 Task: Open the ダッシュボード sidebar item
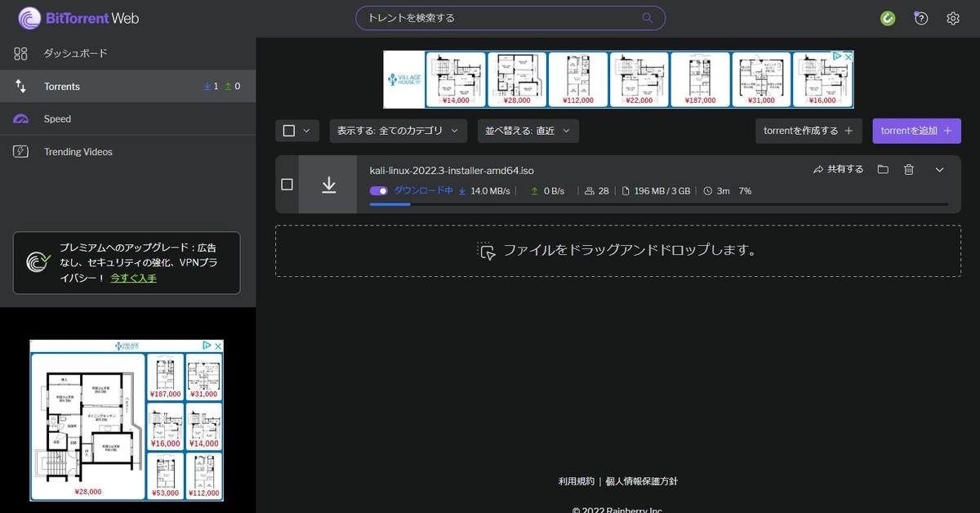[x=127, y=53]
